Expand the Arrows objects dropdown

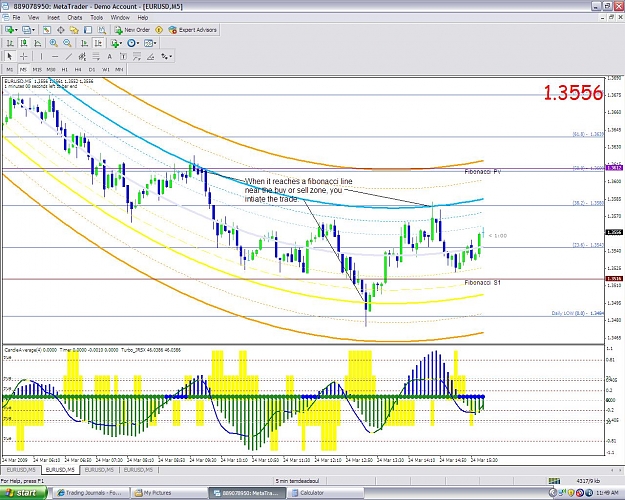click(x=171, y=57)
